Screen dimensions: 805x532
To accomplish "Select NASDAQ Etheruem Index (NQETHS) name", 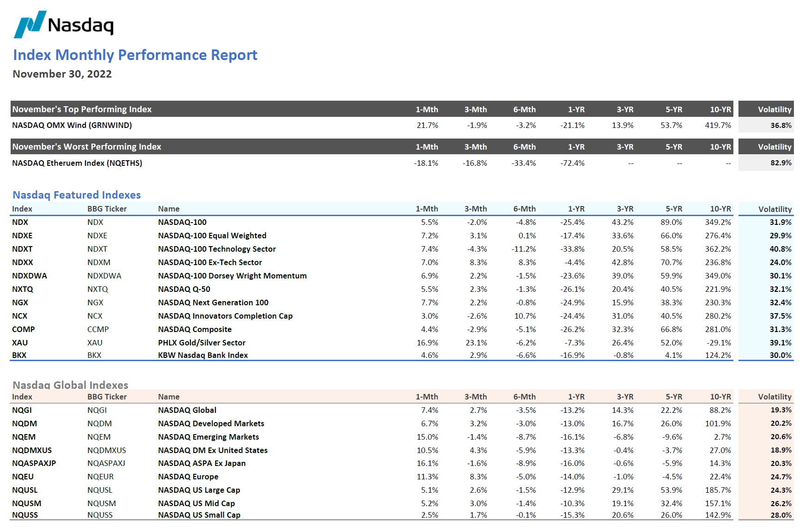I will 77,163.
